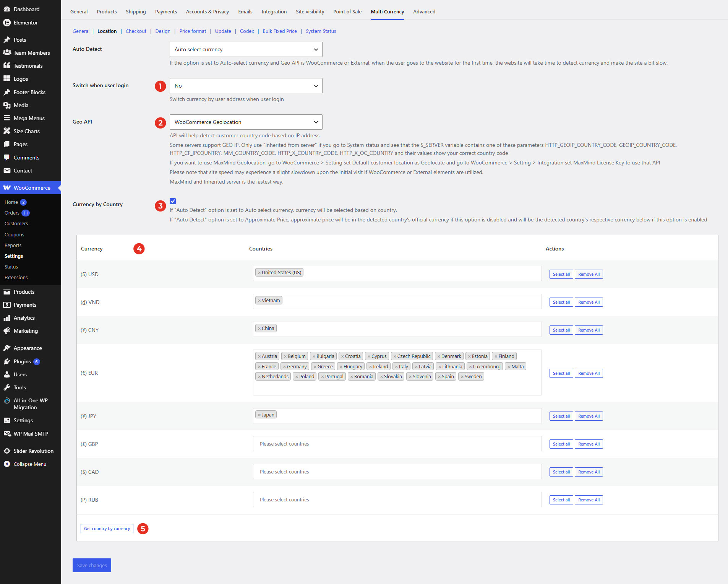
Task: Open Orders in WooCommerce submenu
Action: click(x=12, y=213)
